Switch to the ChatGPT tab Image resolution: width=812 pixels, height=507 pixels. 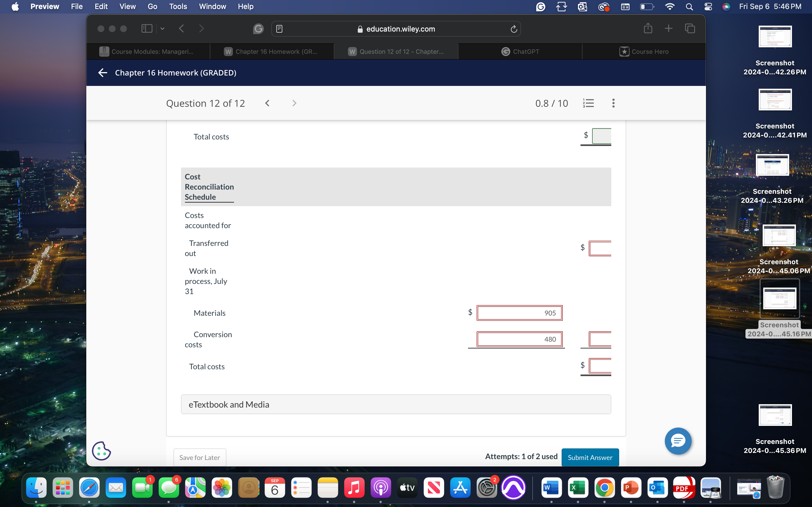point(520,52)
